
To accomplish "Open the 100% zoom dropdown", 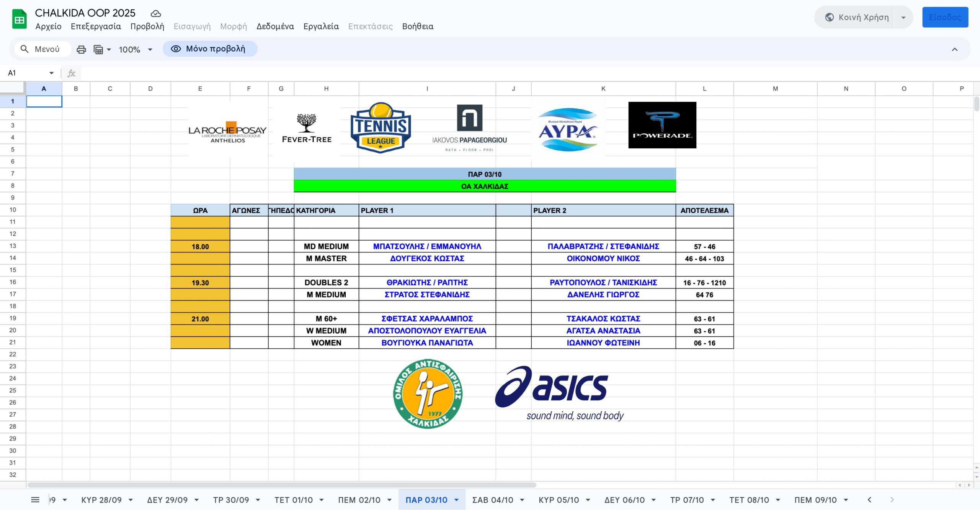I will [136, 49].
